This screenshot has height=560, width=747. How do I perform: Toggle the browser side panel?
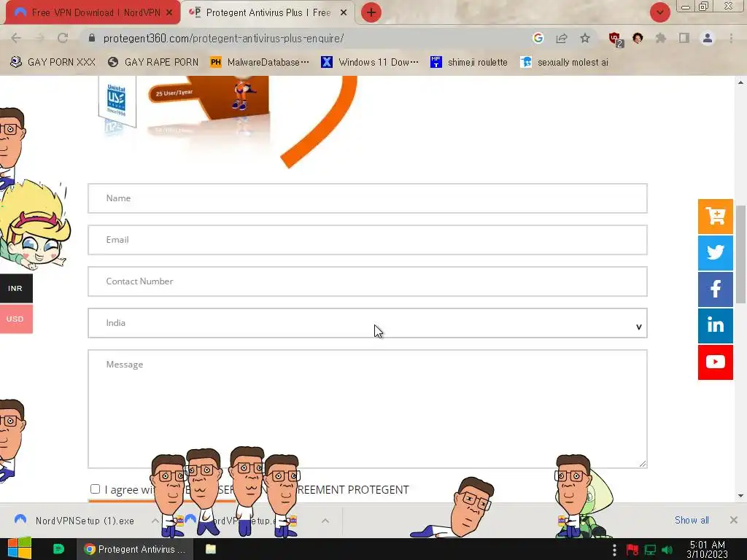[684, 38]
